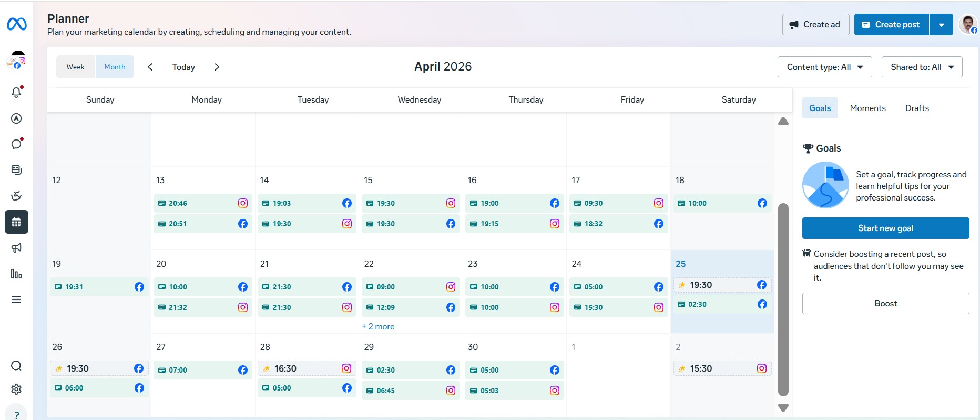
Task: Open the Shared to: All dropdown
Action: [x=922, y=67]
